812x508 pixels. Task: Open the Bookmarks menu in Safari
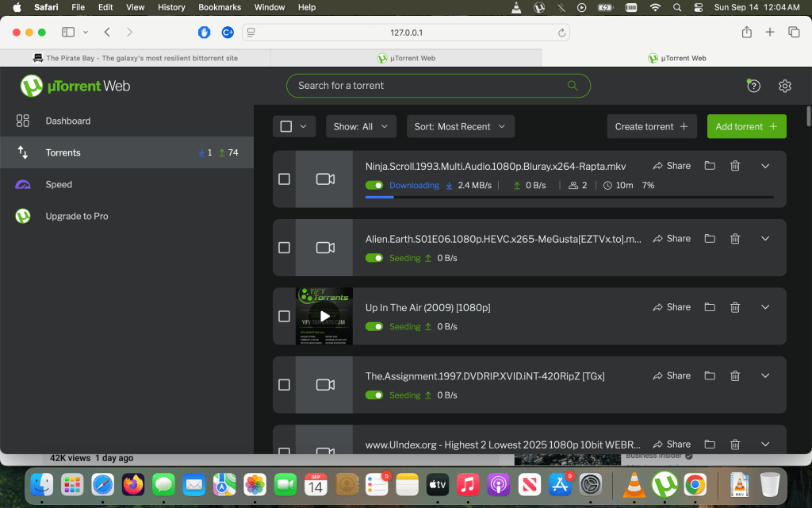(220, 7)
